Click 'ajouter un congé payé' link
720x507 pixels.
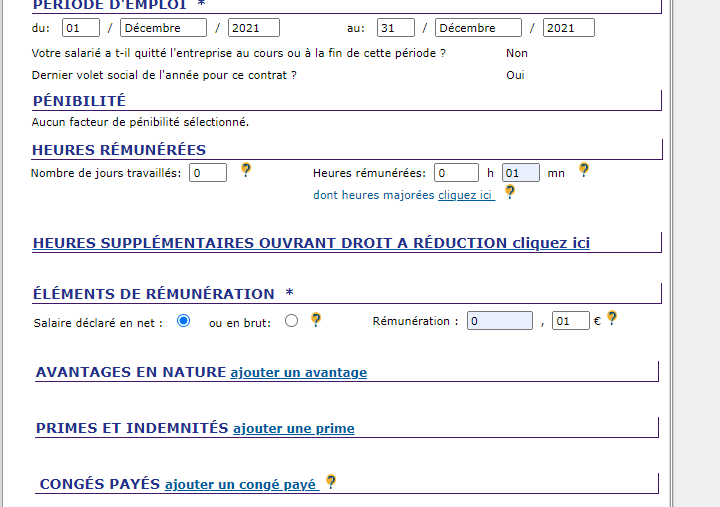pyautogui.click(x=241, y=485)
